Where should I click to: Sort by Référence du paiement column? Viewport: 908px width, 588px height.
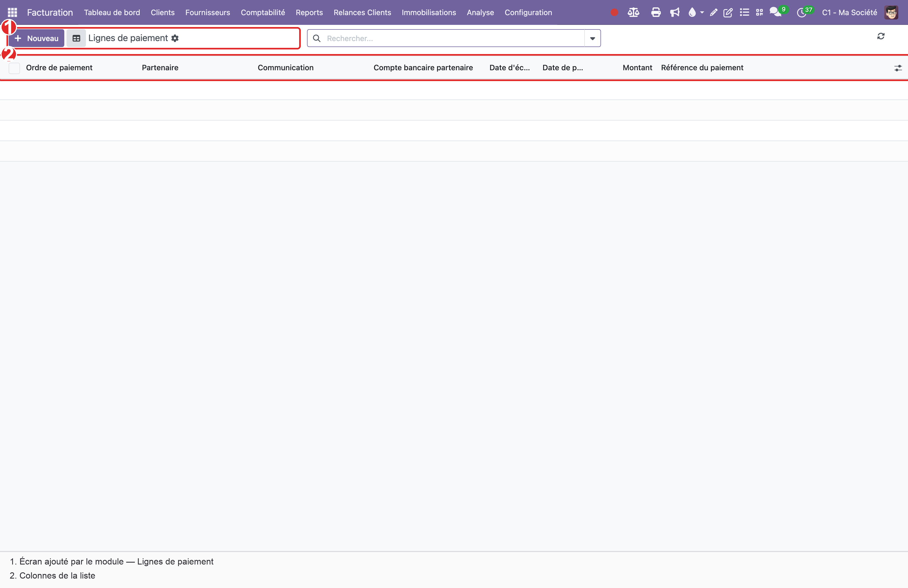pyautogui.click(x=702, y=68)
